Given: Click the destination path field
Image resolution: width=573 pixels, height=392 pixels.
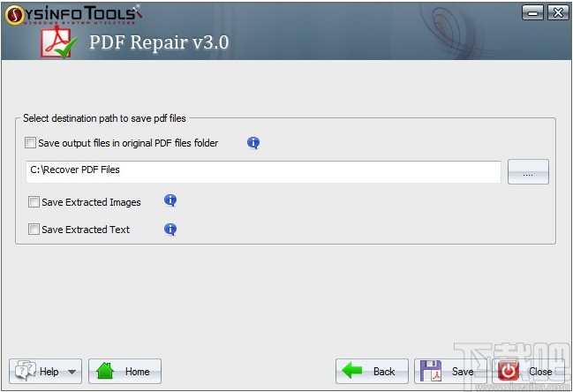Looking at the screenshot, I should point(263,171).
